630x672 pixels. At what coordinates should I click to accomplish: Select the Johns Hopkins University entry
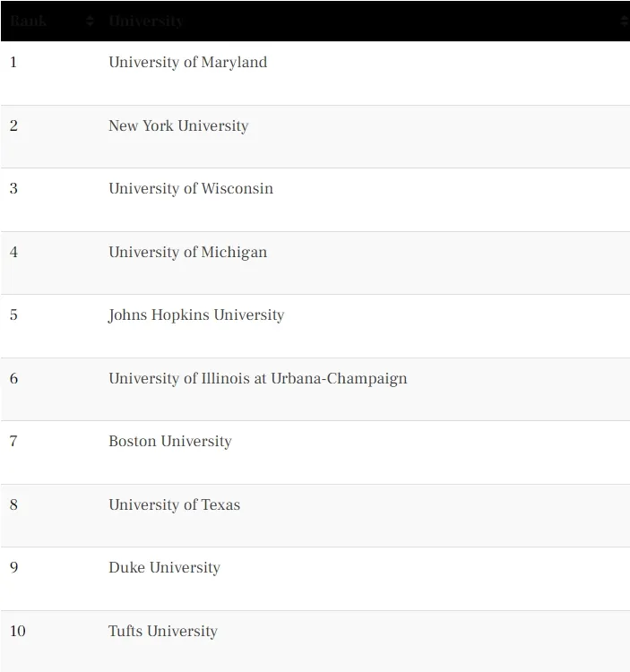196,315
